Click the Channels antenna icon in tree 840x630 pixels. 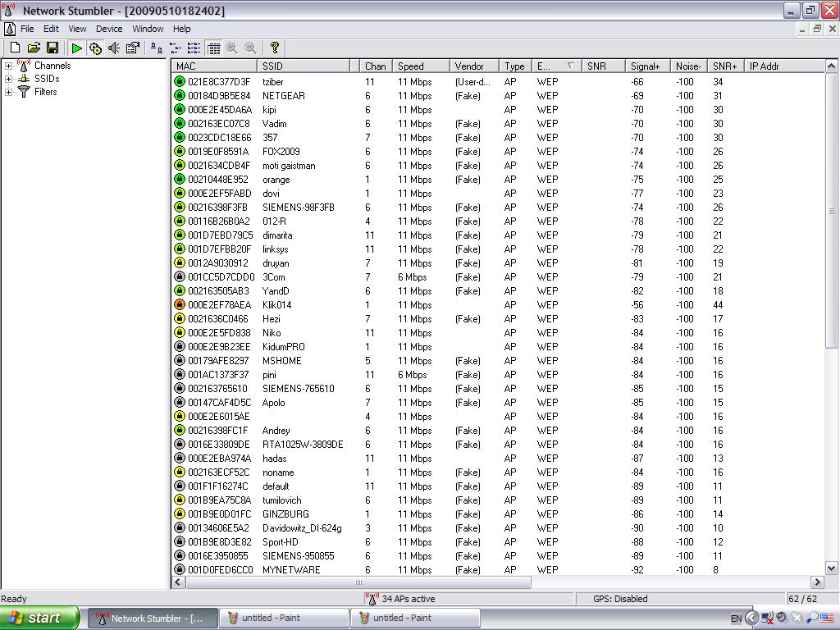(x=24, y=66)
